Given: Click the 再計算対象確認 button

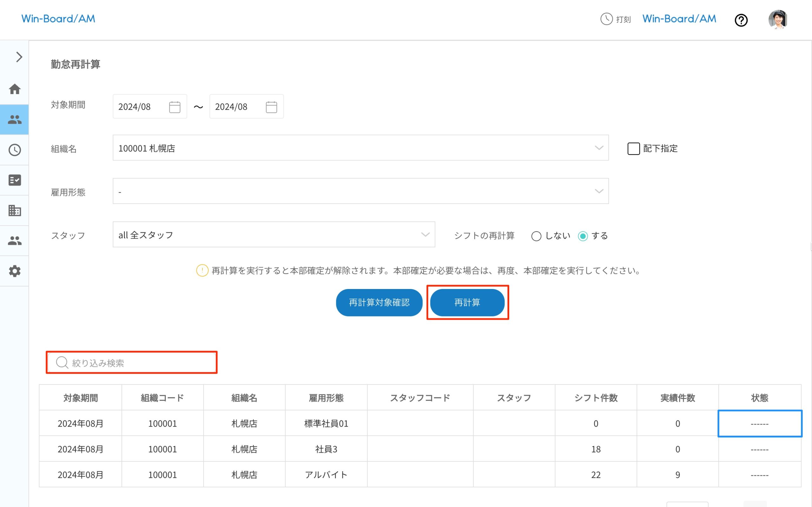Looking at the screenshot, I should pos(379,302).
